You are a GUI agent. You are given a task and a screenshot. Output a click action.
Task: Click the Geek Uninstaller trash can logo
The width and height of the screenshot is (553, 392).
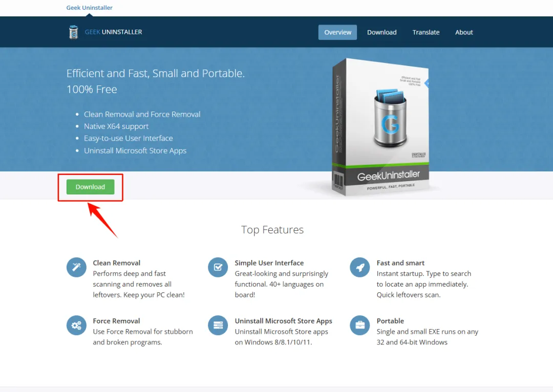73,32
